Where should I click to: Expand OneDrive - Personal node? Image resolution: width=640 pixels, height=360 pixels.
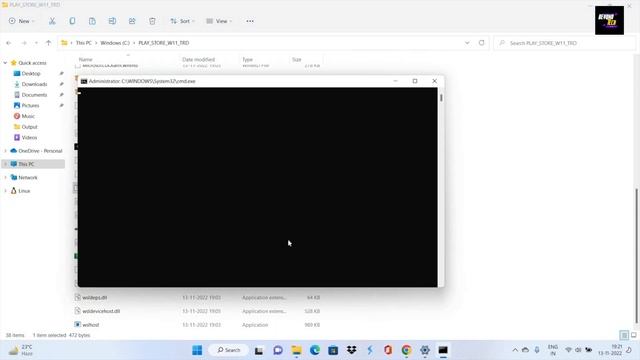5,151
